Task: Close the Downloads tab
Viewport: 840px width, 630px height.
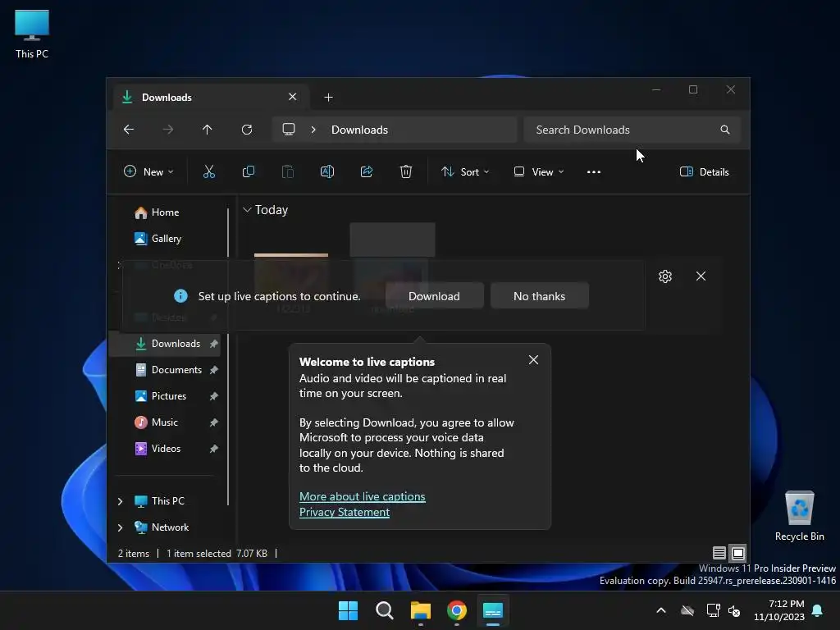Action: pyautogui.click(x=293, y=97)
